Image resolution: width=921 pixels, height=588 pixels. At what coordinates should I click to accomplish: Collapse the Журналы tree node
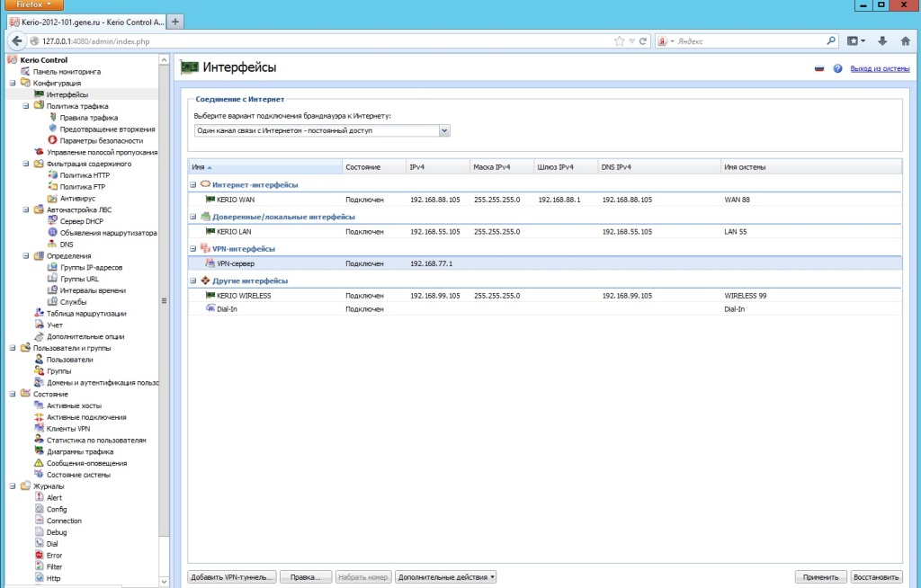[x=13, y=486]
